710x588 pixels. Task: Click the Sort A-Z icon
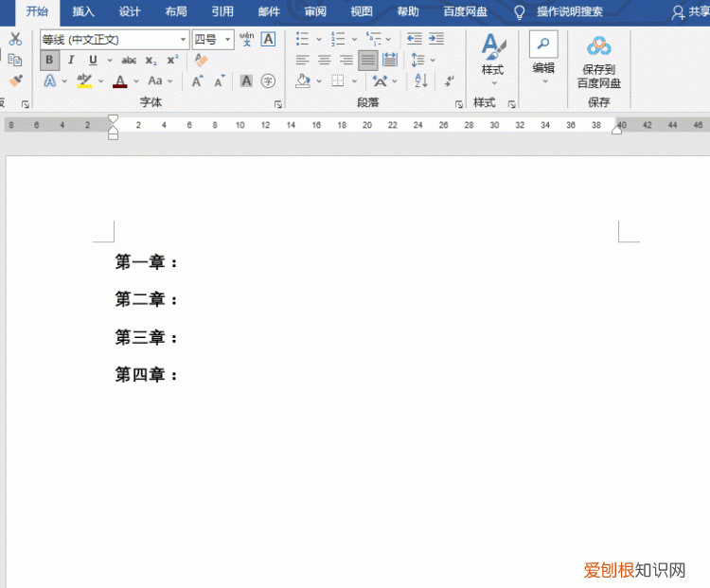pos(421,81)
